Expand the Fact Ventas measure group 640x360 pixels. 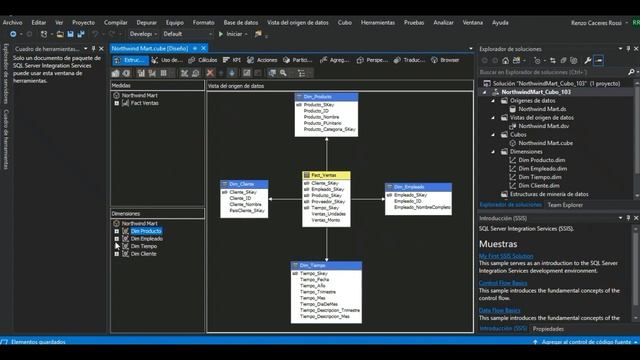click(x=117, y=103)
